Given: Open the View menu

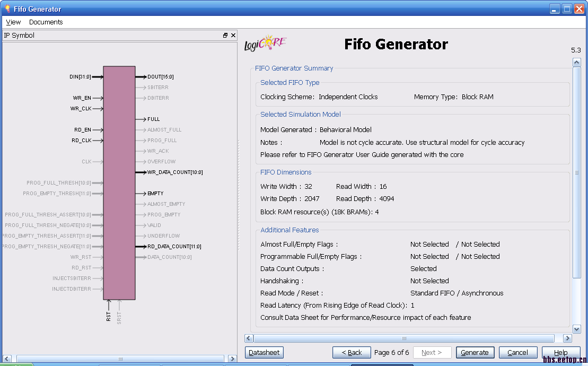Looking at the screenshot, I should [x=13, y=22].
